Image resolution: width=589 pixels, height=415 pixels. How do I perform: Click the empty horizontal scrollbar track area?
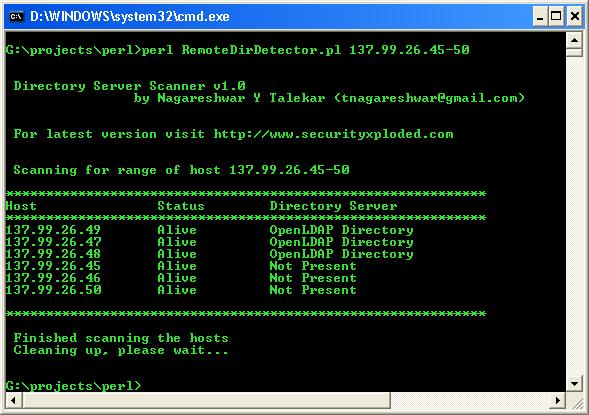click(470, 400)
